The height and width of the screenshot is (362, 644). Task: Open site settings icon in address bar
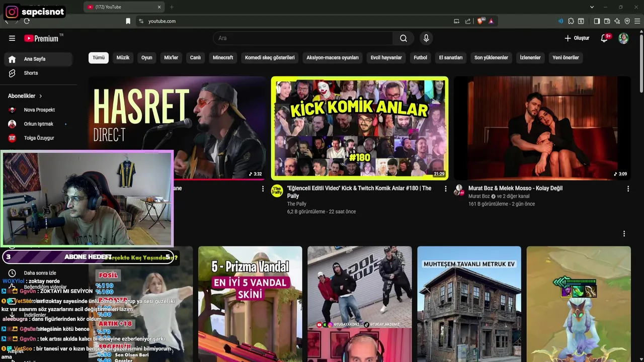(x=141, y=21)
